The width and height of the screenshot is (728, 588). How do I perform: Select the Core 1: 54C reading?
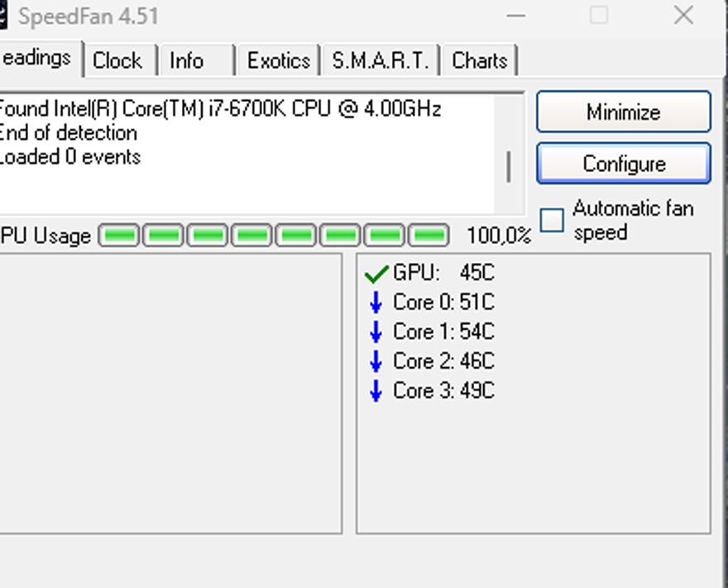click(x=444, y=332)
